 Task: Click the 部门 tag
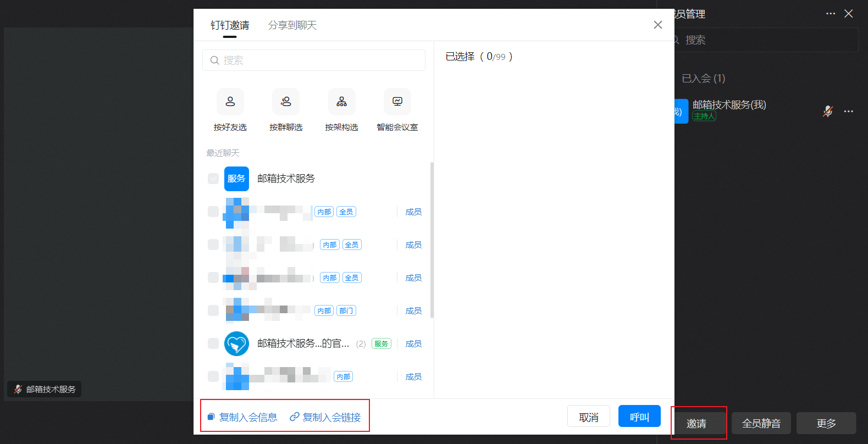coord(346,311)
